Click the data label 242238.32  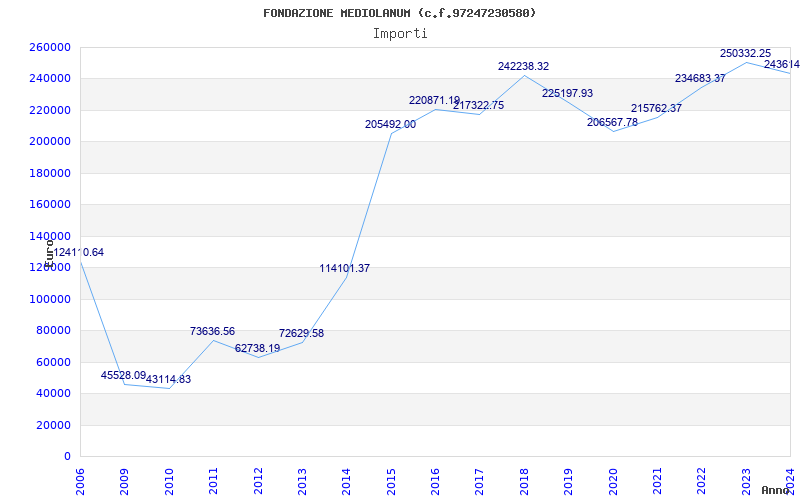pyautogui.click(x=523, y=66)
